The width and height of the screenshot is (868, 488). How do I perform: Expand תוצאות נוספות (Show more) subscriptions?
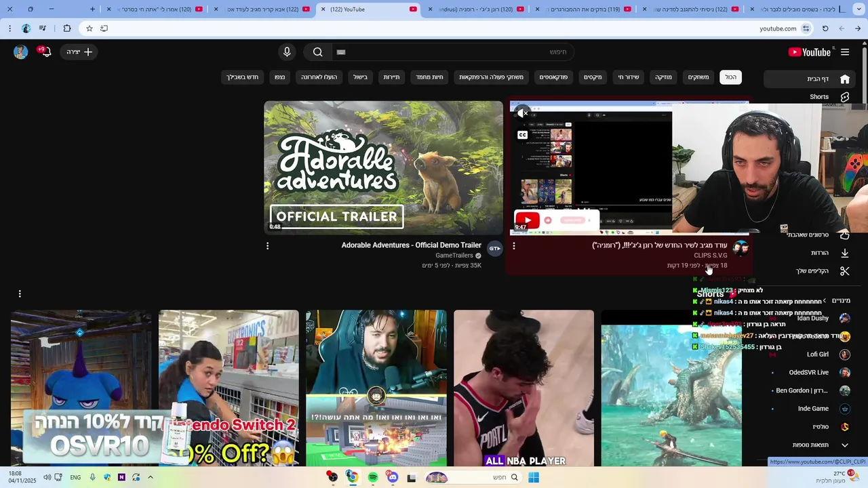coord(821,445)
